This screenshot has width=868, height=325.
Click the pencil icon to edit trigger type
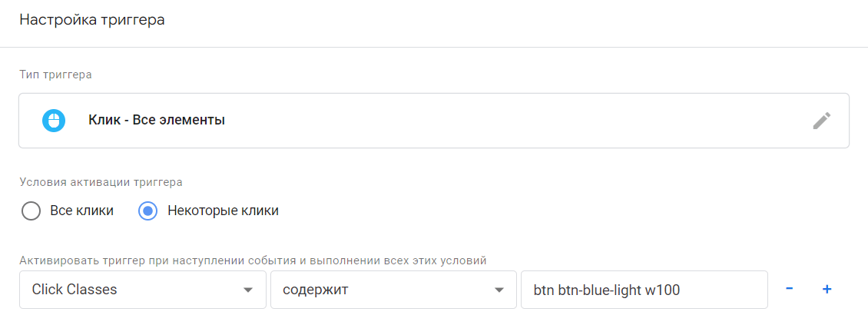click(x=822, y=121)
